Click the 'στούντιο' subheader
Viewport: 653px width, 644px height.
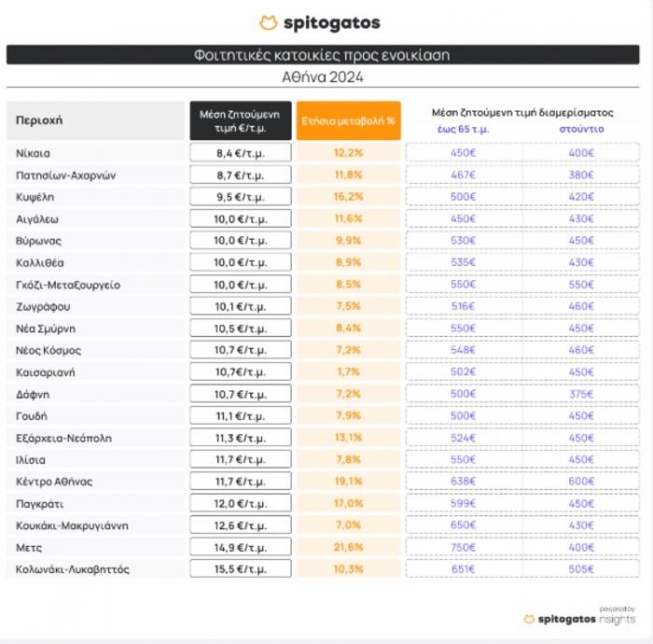[x=581, y=129]
